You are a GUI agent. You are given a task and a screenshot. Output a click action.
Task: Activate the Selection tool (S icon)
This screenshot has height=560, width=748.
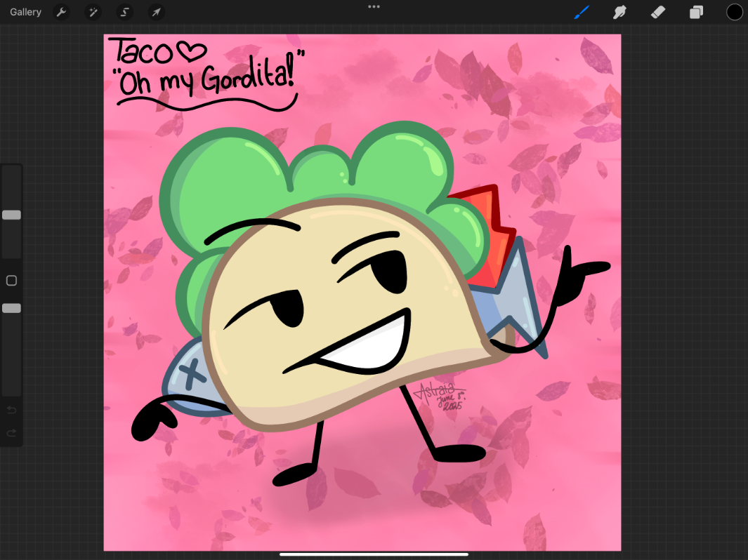click(x=124, y=12)
